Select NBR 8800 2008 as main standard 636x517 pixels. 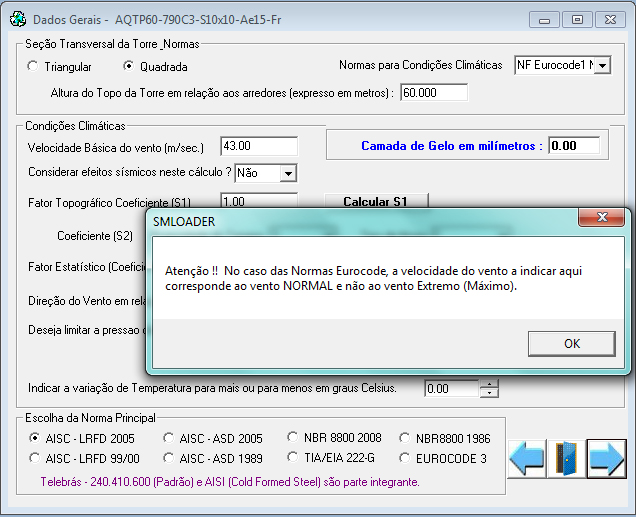click(292, 438)
